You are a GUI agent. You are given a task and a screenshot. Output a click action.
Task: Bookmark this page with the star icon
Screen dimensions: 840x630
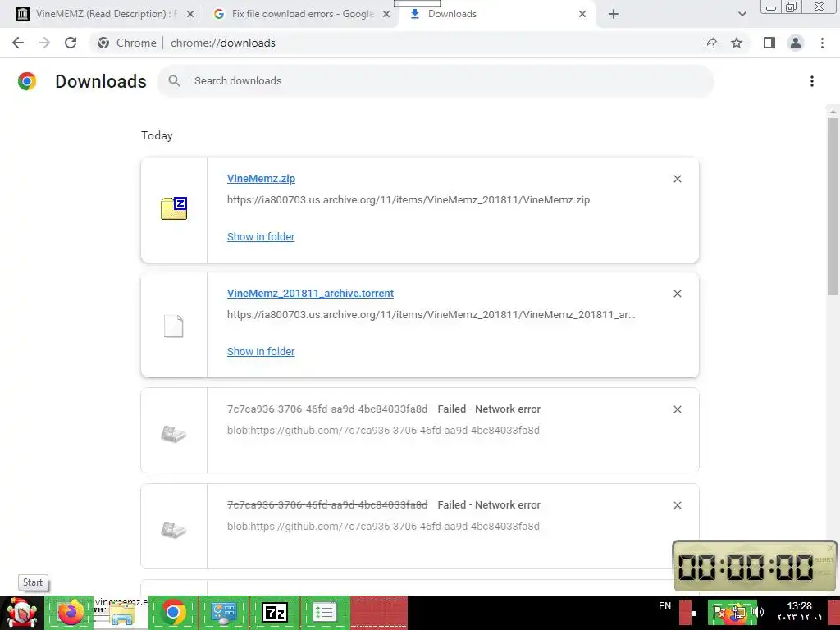[x=737, y=43]
